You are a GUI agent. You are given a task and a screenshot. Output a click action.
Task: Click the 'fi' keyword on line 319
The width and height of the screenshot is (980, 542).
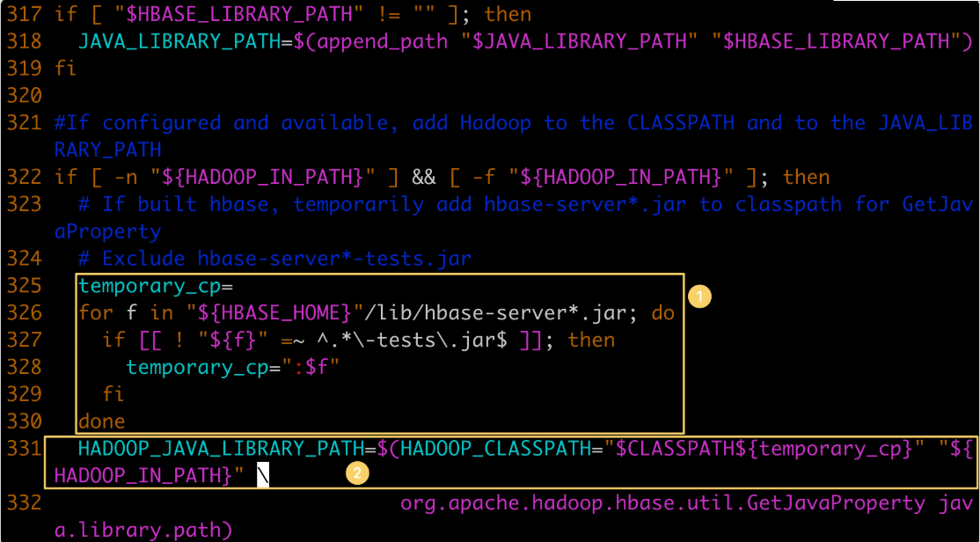66,68
